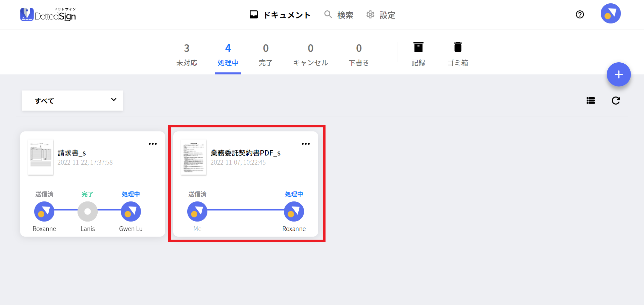Open the user profile avatar menu
The height and width of the screenshot is (305, 644).
point(610,13)
